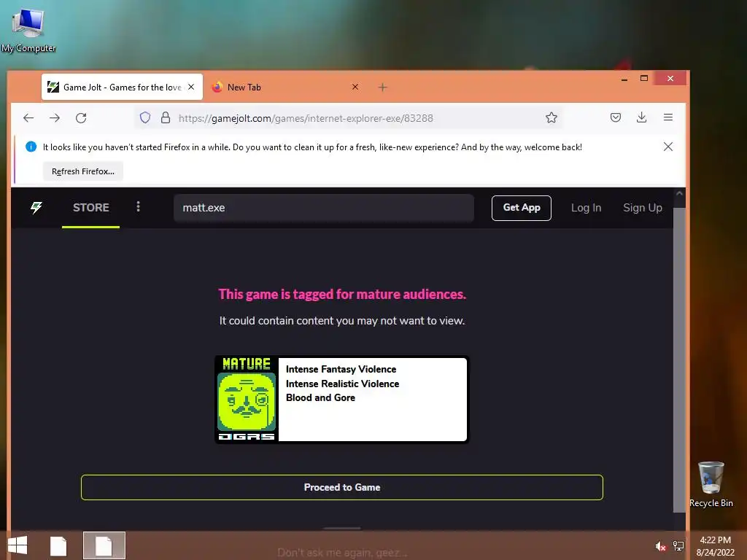Bookmark this page with the star icon
Viewport: 747px width, 560px height.
[551, 117]
